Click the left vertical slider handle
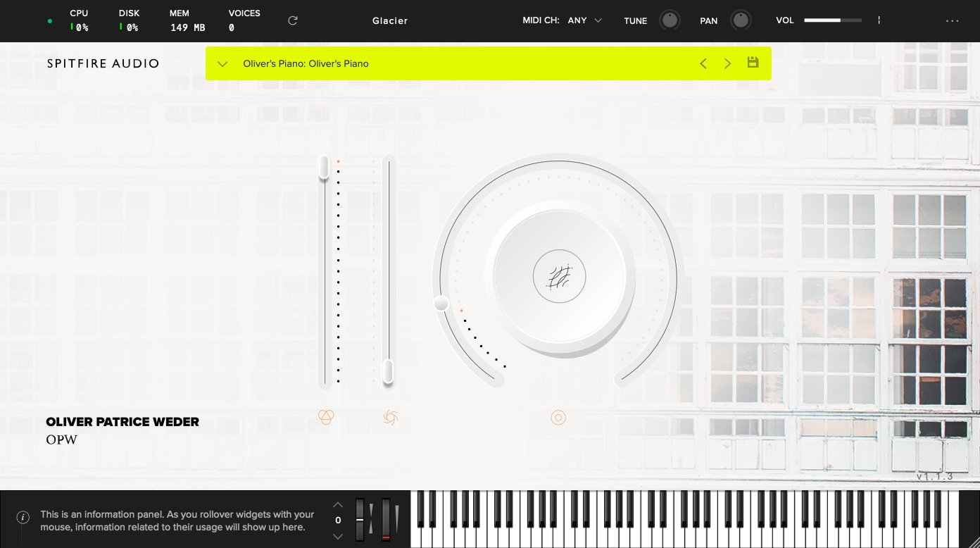This screenshot has width=980, height=548. [324, 168]
